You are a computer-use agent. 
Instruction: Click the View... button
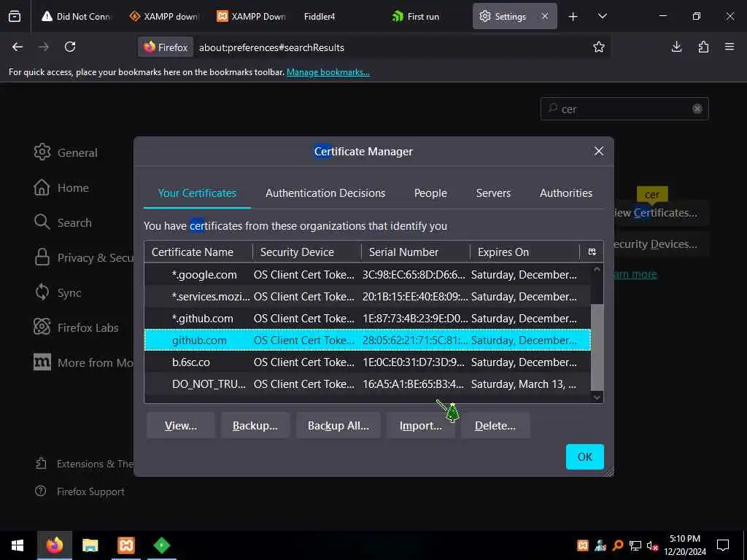[x=181, y=425]
